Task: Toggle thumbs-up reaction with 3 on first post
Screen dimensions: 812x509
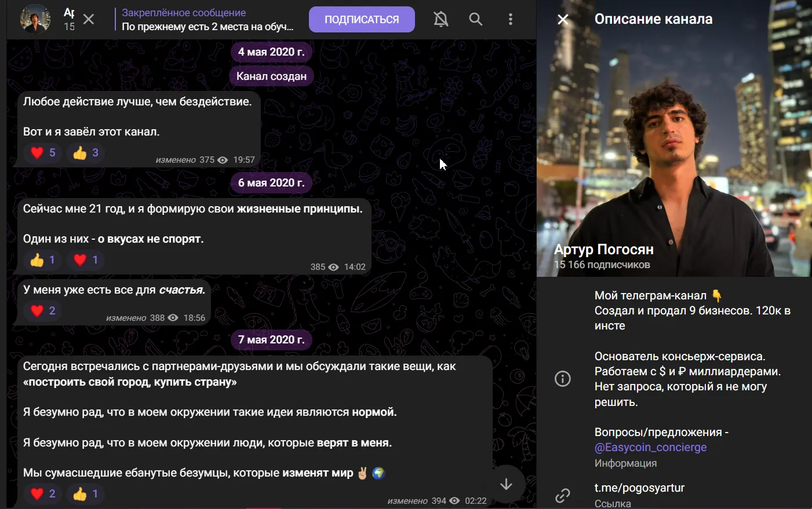Action: (x=86, y=153)
